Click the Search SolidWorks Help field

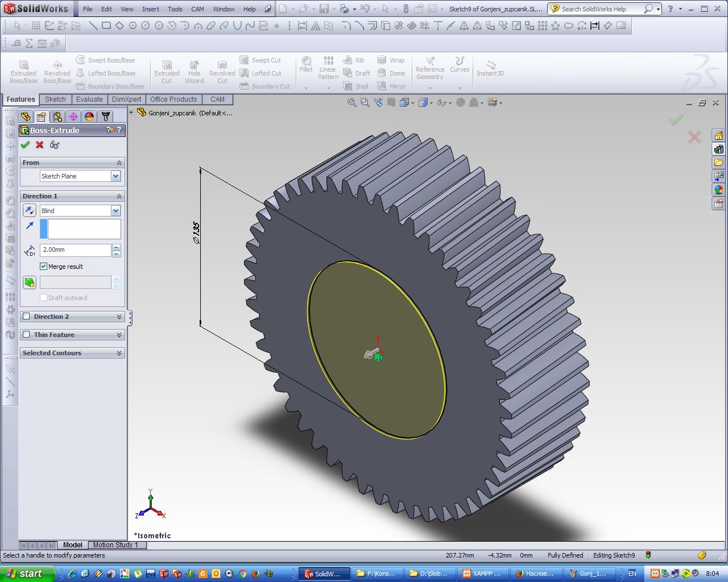[601, 9]
